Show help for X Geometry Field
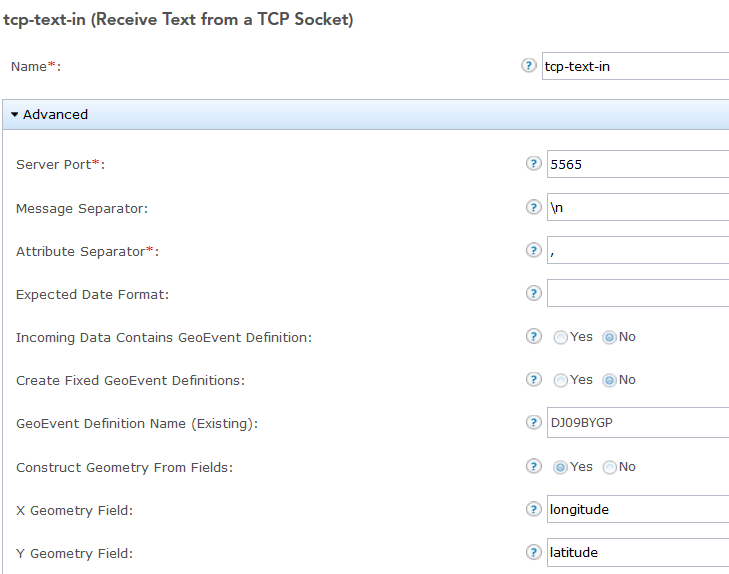 (534, 509)
